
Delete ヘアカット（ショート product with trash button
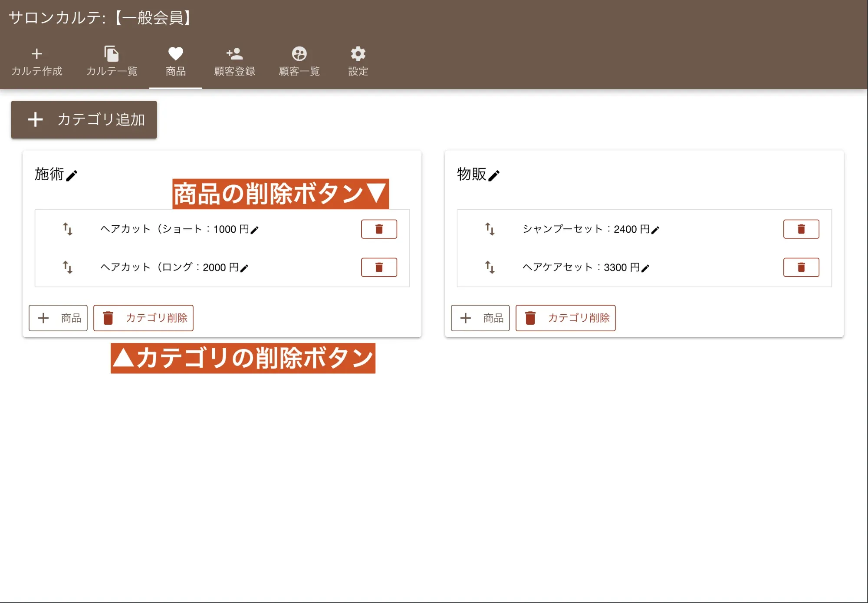(x=379, y=229)
